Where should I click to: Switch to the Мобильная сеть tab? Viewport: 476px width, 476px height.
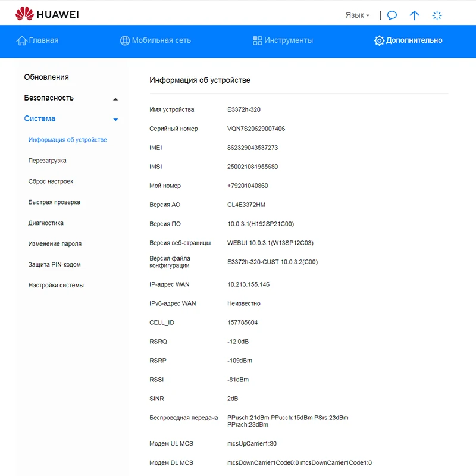pos(161,40)
